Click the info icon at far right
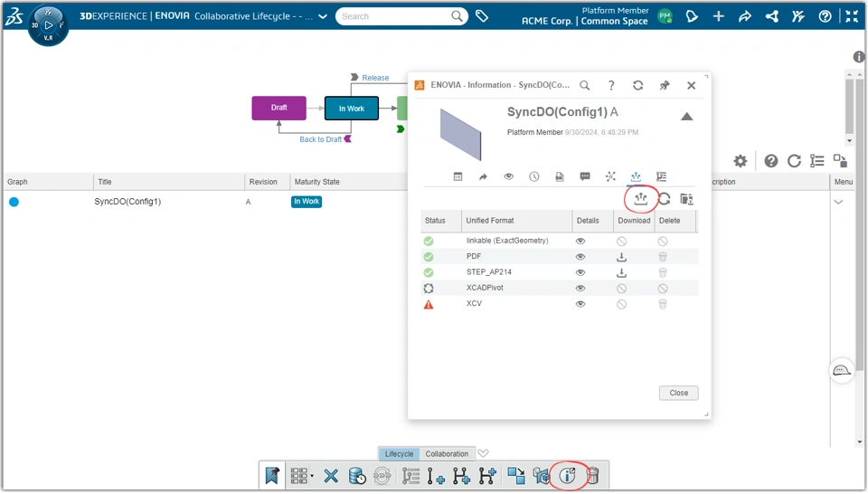This screenshot has height=494, width=868. click(x=859, y=56)
